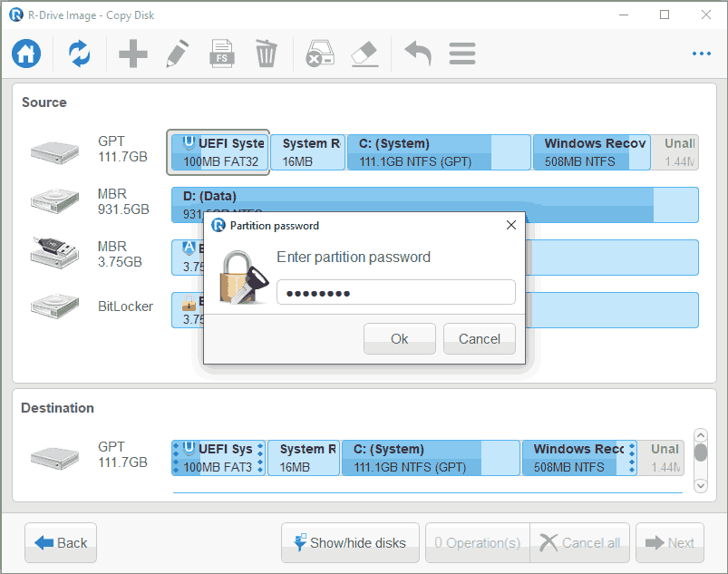728x574 pixels.
Task: Click the Undo arrow icon
Action: [418, 54]
